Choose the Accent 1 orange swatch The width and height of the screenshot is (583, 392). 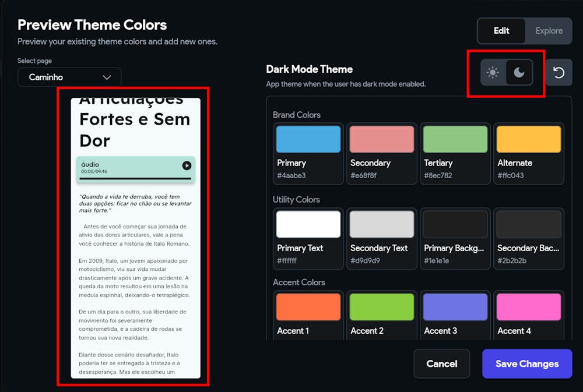click(308, 307)
